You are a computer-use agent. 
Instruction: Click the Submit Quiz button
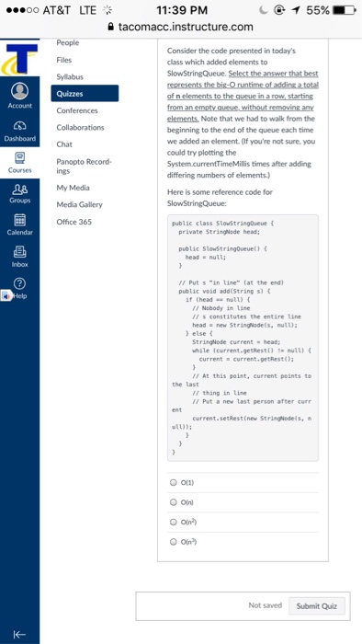316,605
